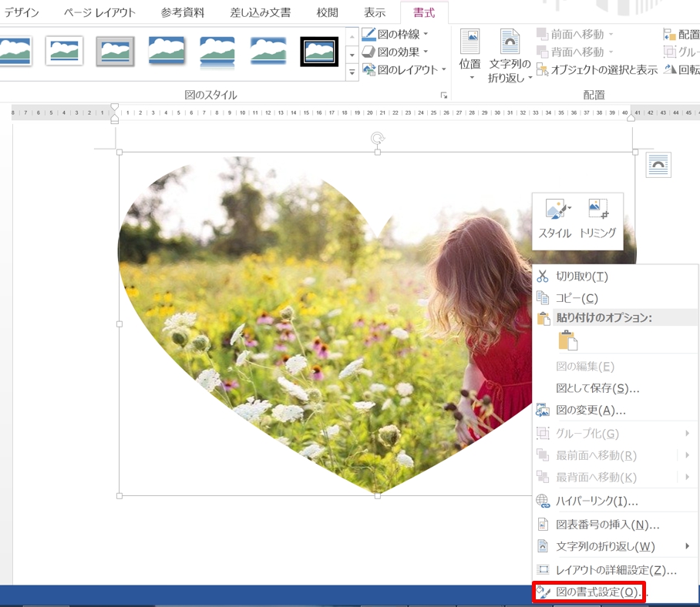Open 図の効果 picture effects dropdown
Viewport: 700px width, 607px height.
coord(395,52)
